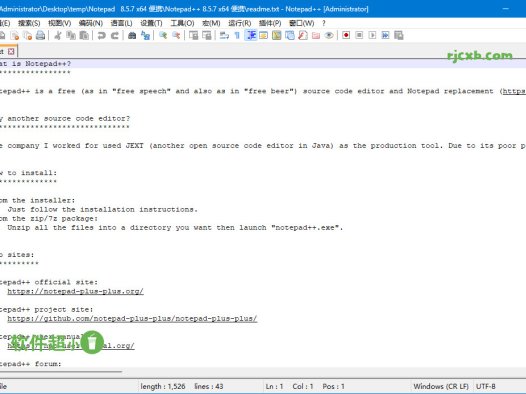Open Find dialog via binoculars icon
This screenshot has height=394, width=526.
132,35
